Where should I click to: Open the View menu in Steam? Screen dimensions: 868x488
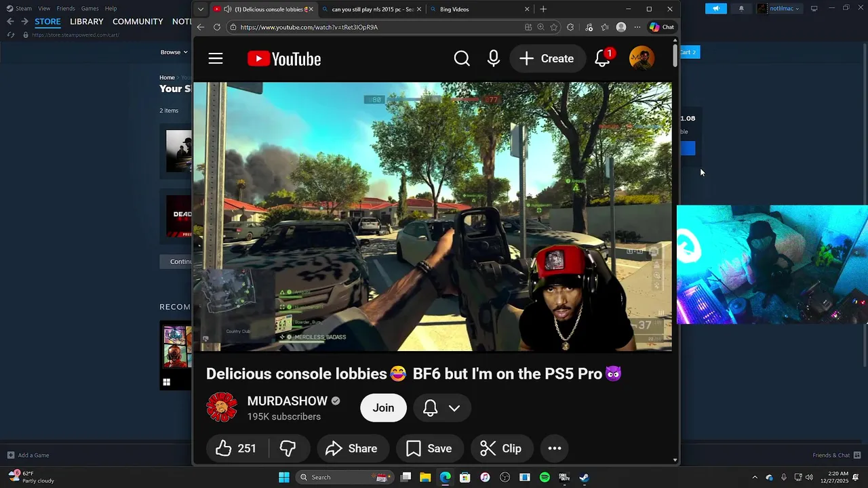point(44,8)
